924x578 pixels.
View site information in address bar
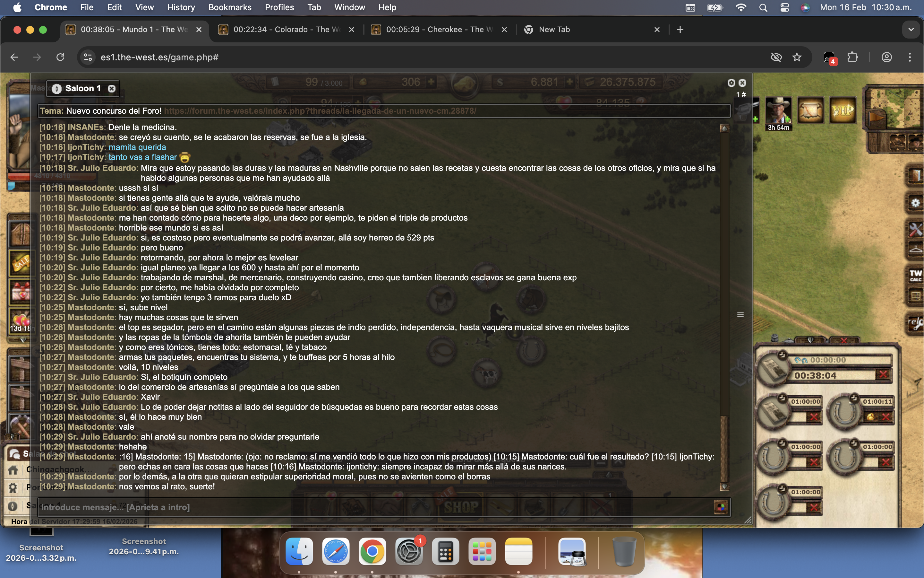point(88,57)
